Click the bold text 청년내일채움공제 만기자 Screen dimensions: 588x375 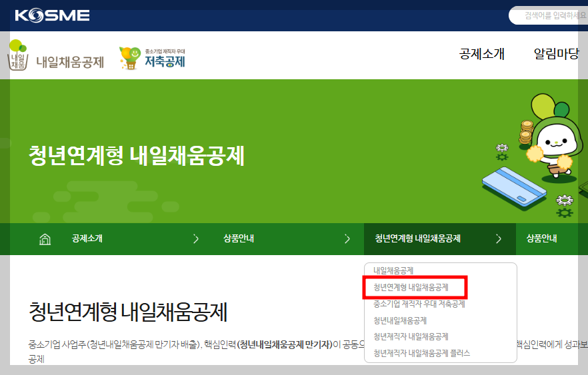tap(286, 344)
